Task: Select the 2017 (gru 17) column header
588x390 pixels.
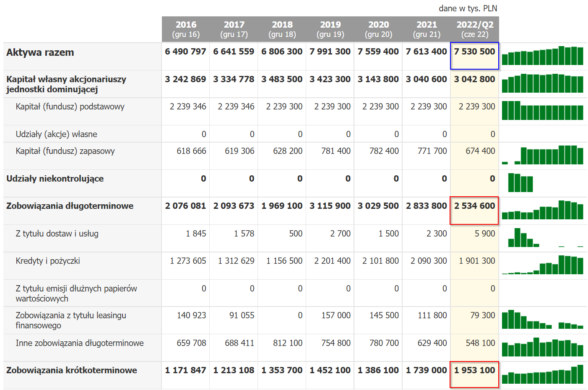Action: (x=234, y=29)
